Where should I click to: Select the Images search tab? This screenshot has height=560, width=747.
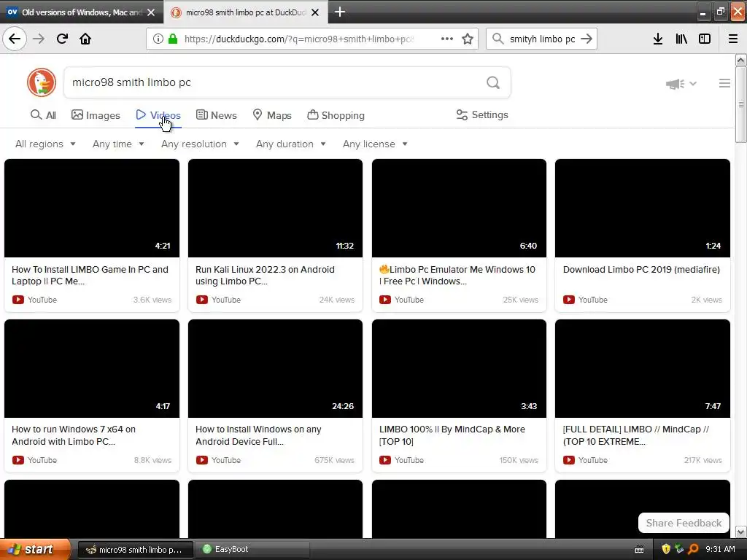(x=96, y=115)
